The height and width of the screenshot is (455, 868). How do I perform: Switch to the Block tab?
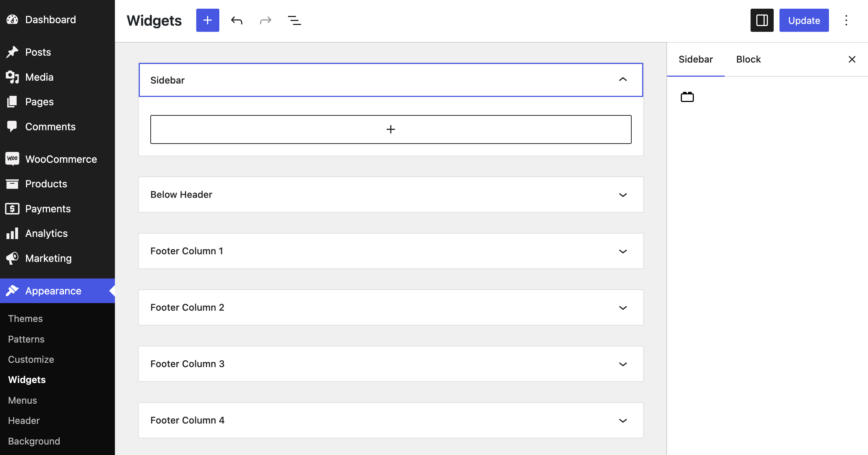748,59
